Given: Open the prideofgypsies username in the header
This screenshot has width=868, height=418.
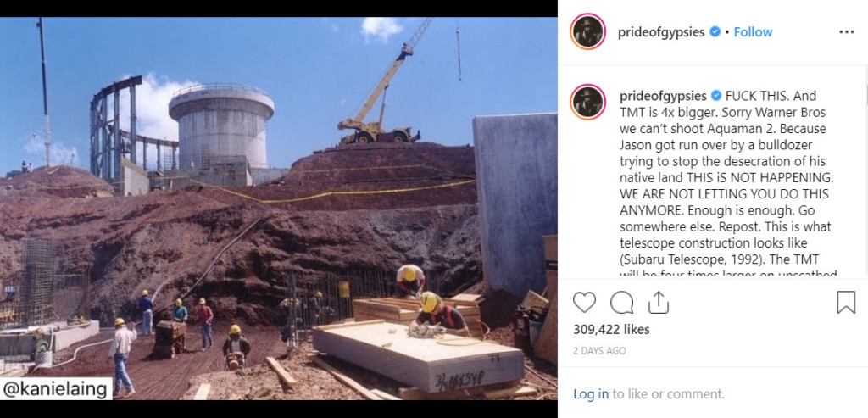Looking at the screenshot, I should tap(661, 32).
